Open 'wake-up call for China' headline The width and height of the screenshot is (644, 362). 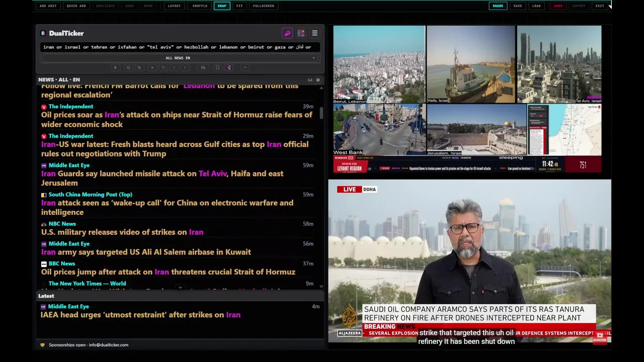pos(167,208)
